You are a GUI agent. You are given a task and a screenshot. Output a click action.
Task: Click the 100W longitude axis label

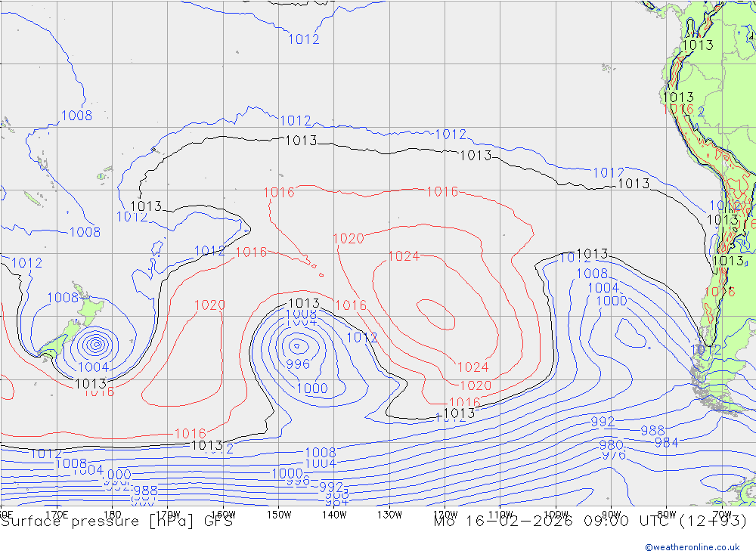pos(556,515)
